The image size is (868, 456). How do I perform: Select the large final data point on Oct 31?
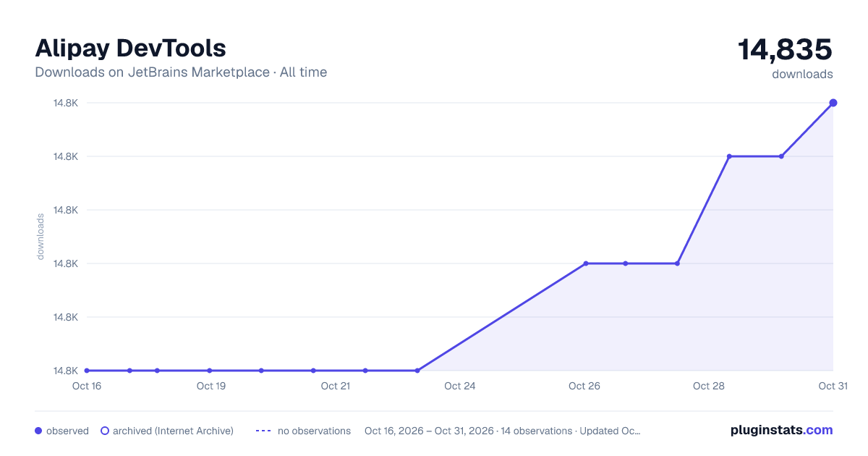(833, 103)
